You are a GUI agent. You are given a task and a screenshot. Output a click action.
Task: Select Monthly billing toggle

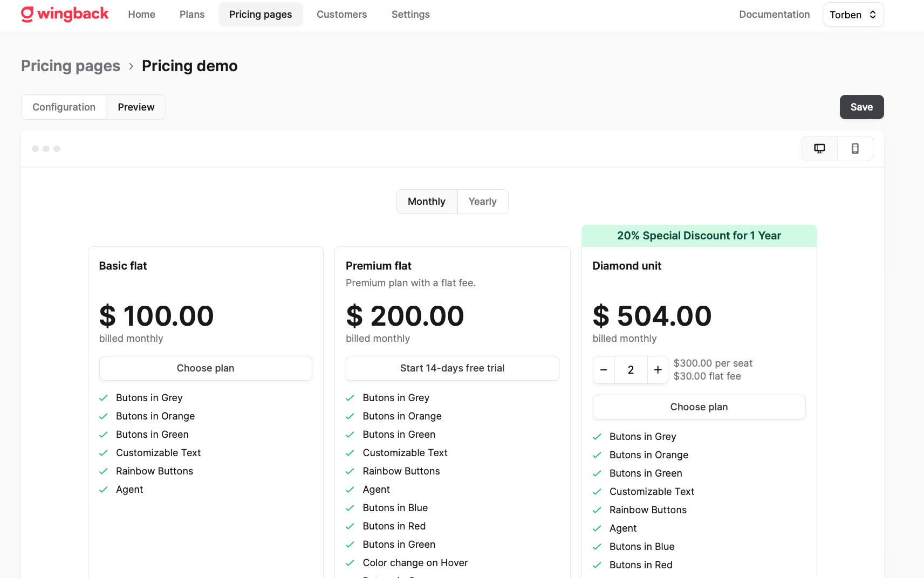[427, 202]
